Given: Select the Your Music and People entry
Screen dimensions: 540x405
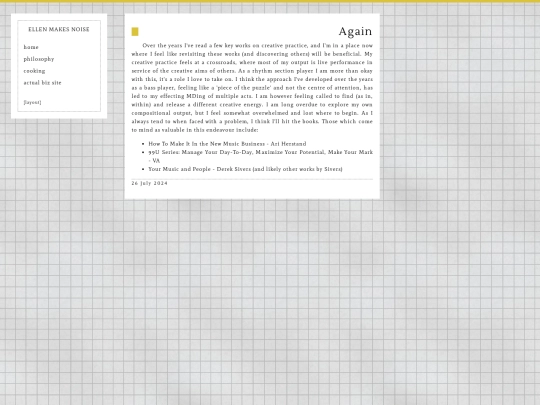Looking at the screenshot, I should click(x=245, y=169).
